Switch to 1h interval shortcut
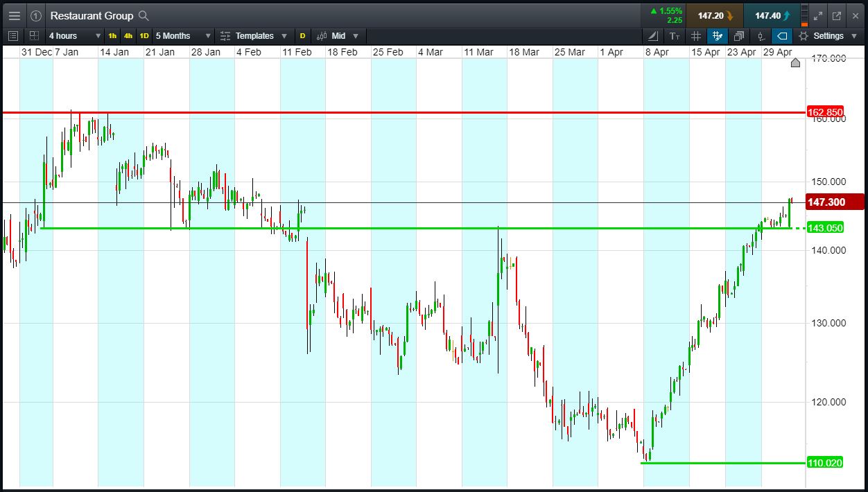The width and height of the screenshot is (868, 492). [112, 36]
